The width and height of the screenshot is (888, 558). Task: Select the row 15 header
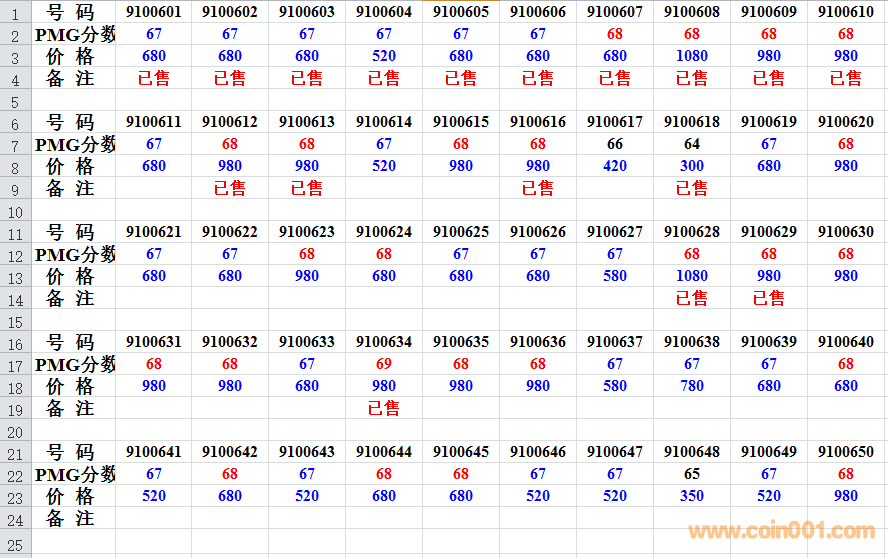click(x=15, y=320)
